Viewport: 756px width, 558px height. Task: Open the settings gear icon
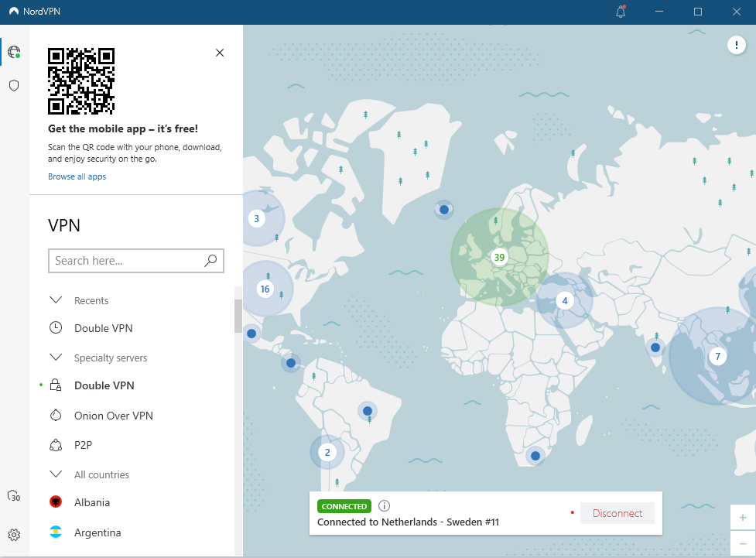tap(13, 535)
